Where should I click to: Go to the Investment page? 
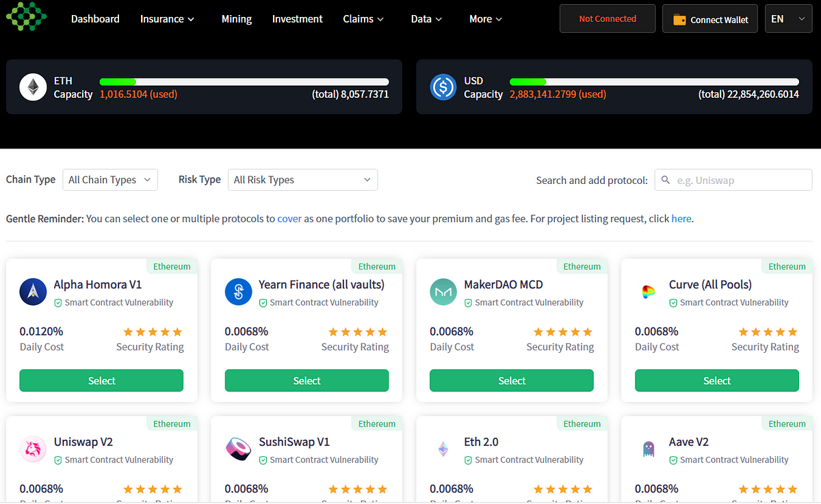click(x=298, y=19)
